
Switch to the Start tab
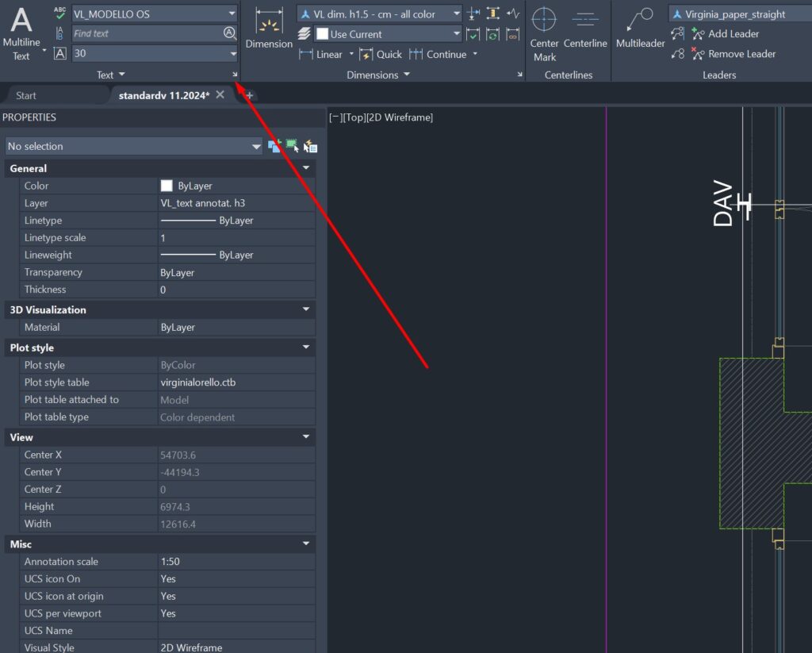[x=26, y=95]
